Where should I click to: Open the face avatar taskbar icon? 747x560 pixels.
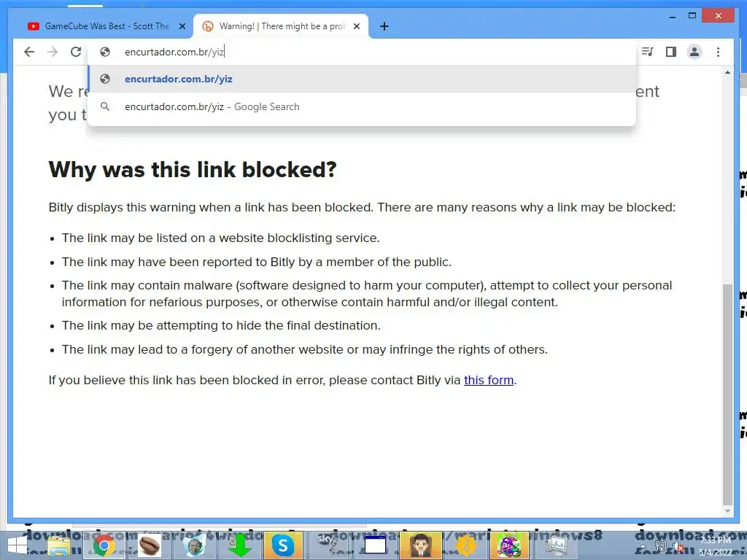click(x=194, y=545)
